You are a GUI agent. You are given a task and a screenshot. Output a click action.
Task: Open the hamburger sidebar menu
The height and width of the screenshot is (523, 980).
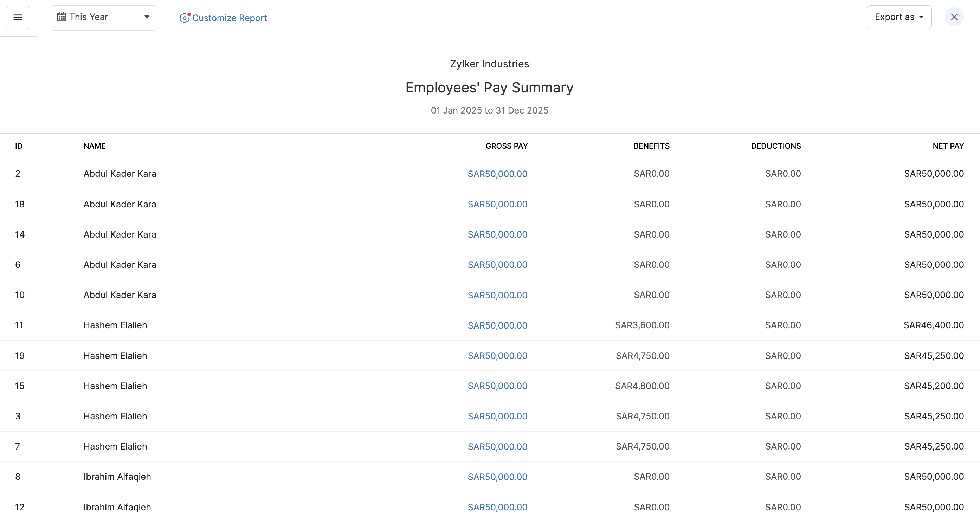pos(18,18)
